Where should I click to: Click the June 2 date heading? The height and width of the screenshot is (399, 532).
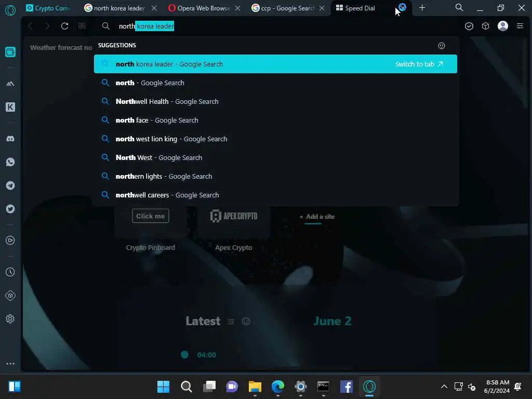332,321
